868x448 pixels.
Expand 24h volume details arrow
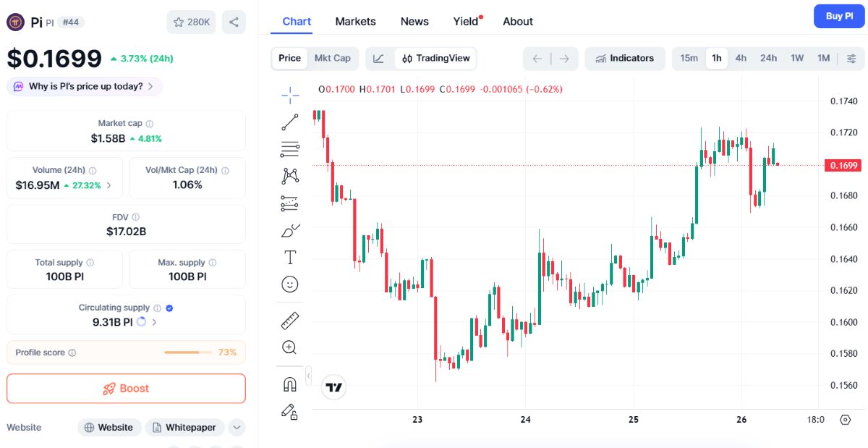[x=109, y=185]
